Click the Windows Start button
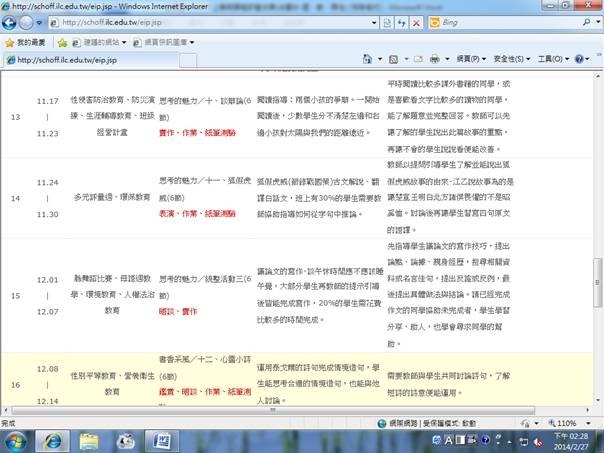The image size is (604, 453). (x=15, y=440)
